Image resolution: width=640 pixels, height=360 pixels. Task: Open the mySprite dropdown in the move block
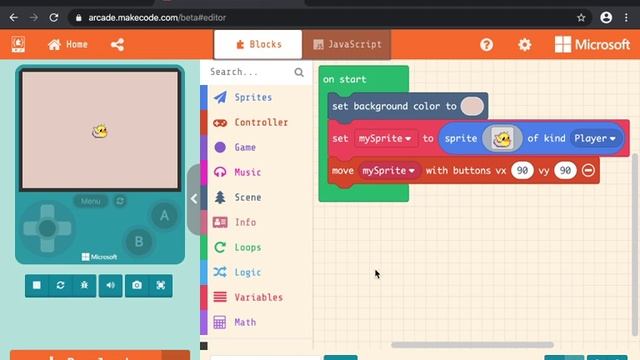(x=389, y=171)
